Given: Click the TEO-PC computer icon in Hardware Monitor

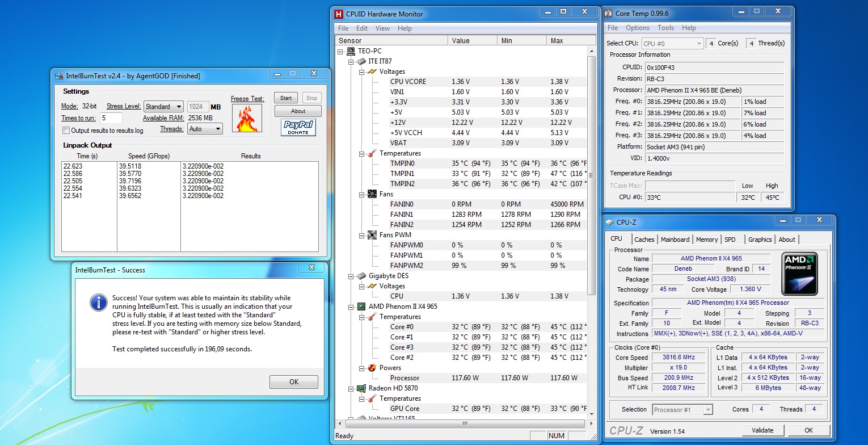Looking at the screenshot, I should pos(351,51).
